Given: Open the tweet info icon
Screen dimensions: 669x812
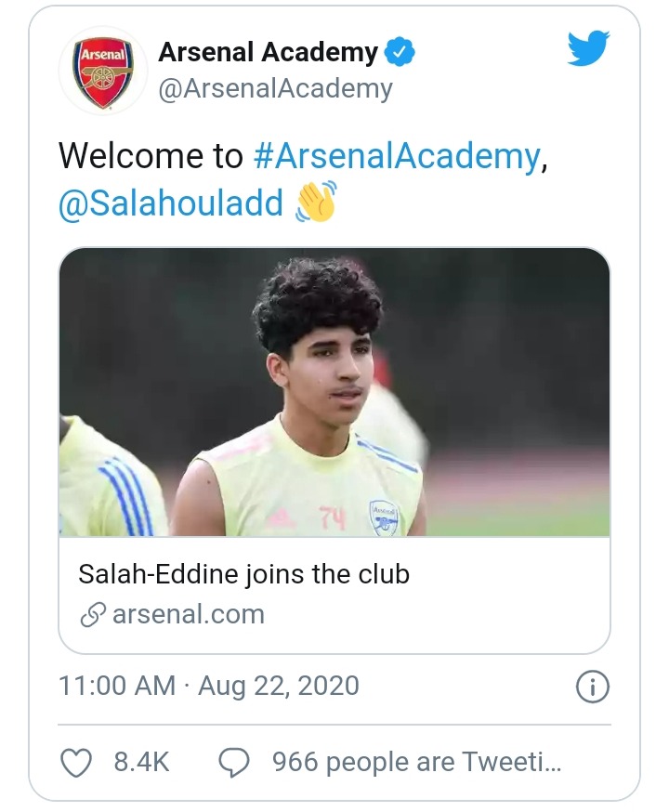Looking at the screenshot, I should (x=593, y=687).
